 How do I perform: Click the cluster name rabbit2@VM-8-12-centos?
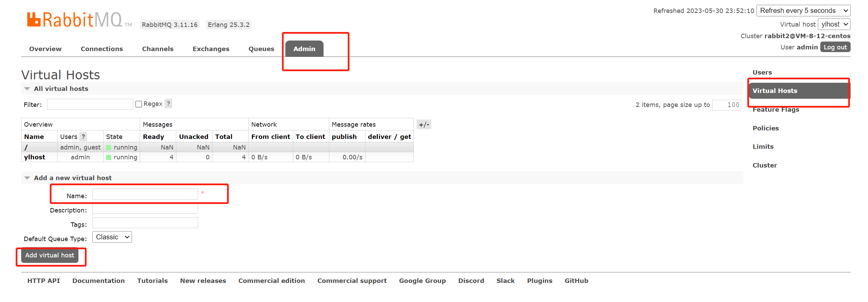click(807, 36)
